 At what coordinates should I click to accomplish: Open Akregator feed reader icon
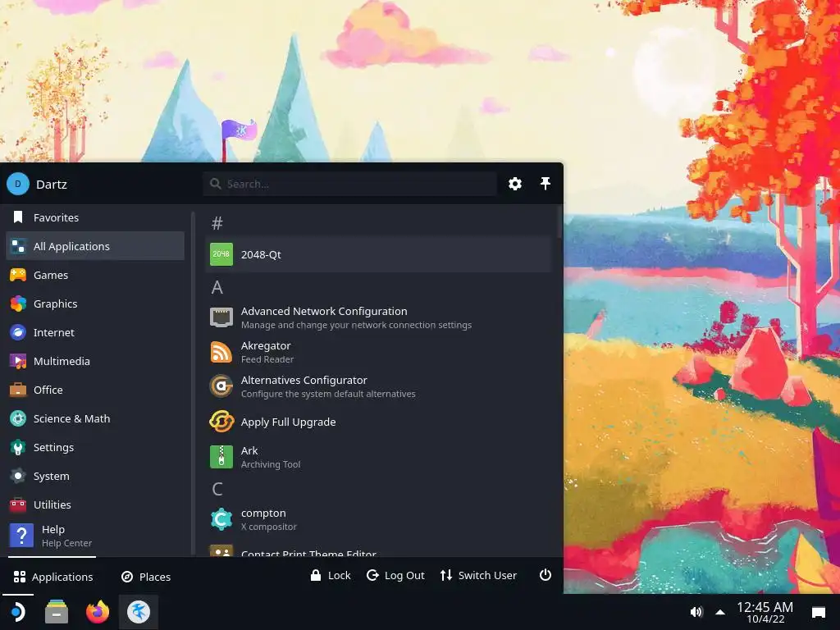[221, 353]
